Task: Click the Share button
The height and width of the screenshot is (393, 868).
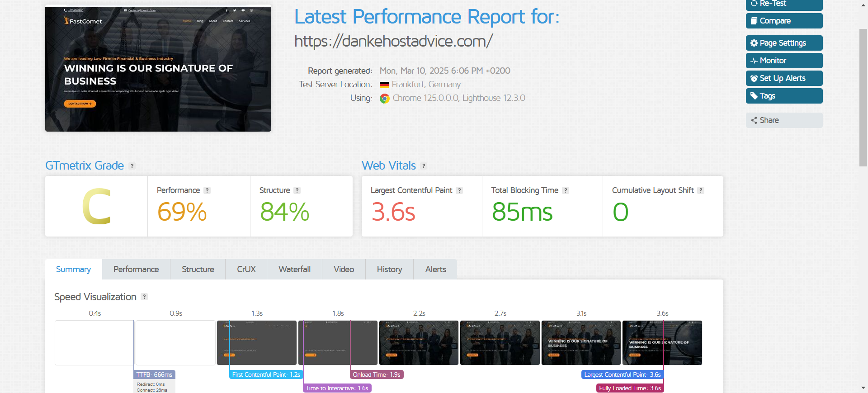Action: (x=784, y=120)
